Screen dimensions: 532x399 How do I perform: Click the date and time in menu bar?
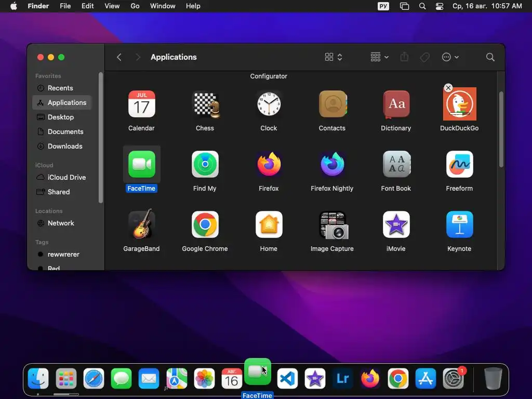click(x=487, y=6)
